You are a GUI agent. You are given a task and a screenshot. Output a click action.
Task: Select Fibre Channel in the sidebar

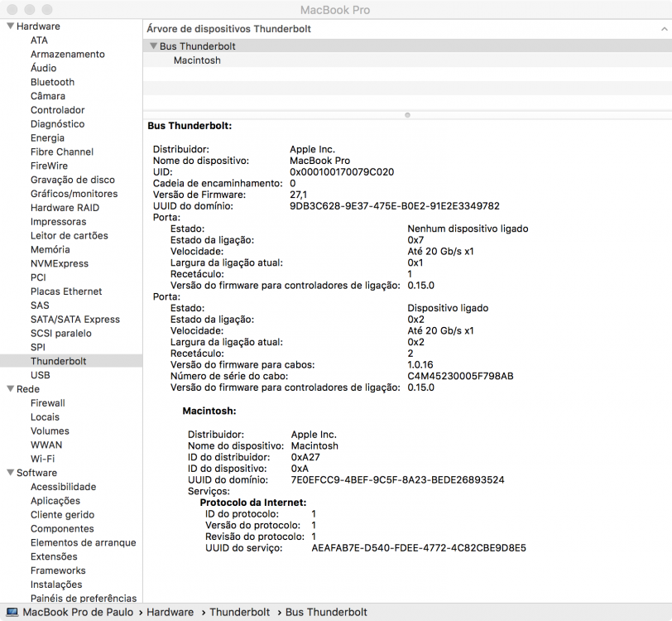tap(62, 152)
